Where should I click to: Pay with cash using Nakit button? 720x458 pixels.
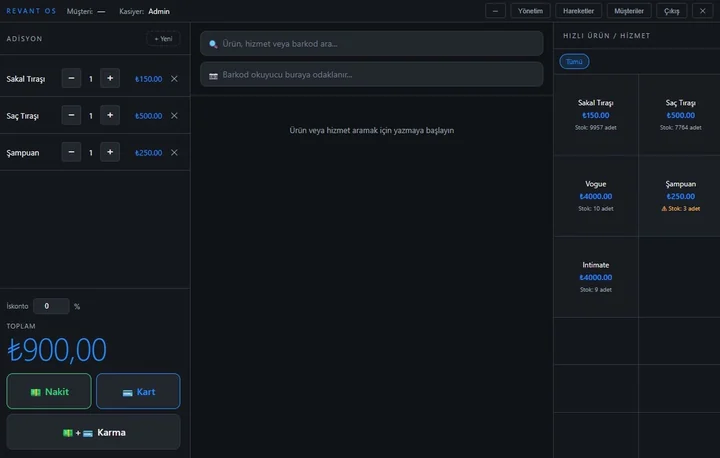pos(49,391)
